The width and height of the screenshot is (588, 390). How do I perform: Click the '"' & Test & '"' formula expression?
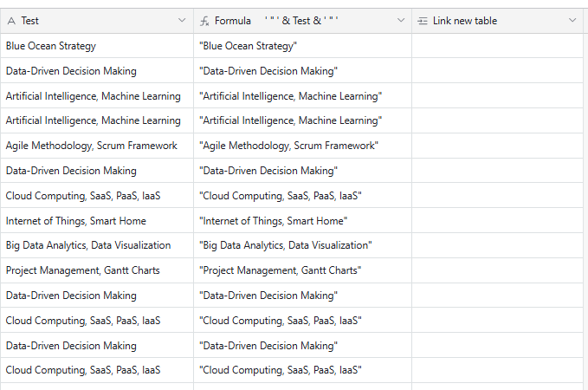click(301, 21)
